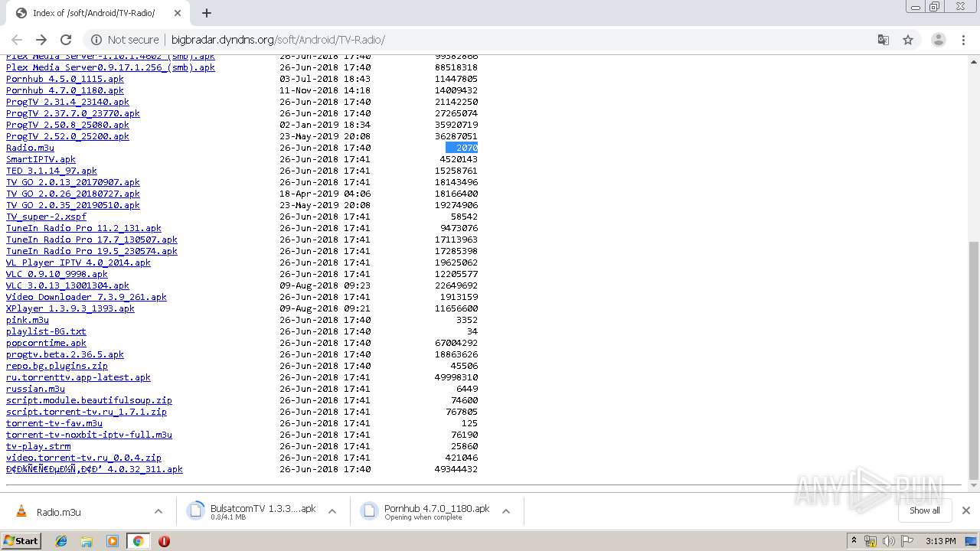The height and width of the screenshot is (551, 980).
Task: Open Video_Downloader_7.3.9_261.apk link
Action: 87,297
